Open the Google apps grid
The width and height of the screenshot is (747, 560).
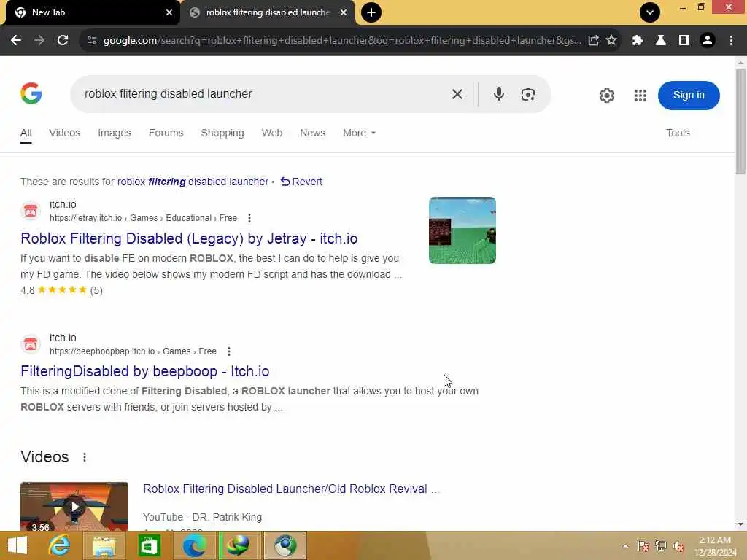(640, 96)
